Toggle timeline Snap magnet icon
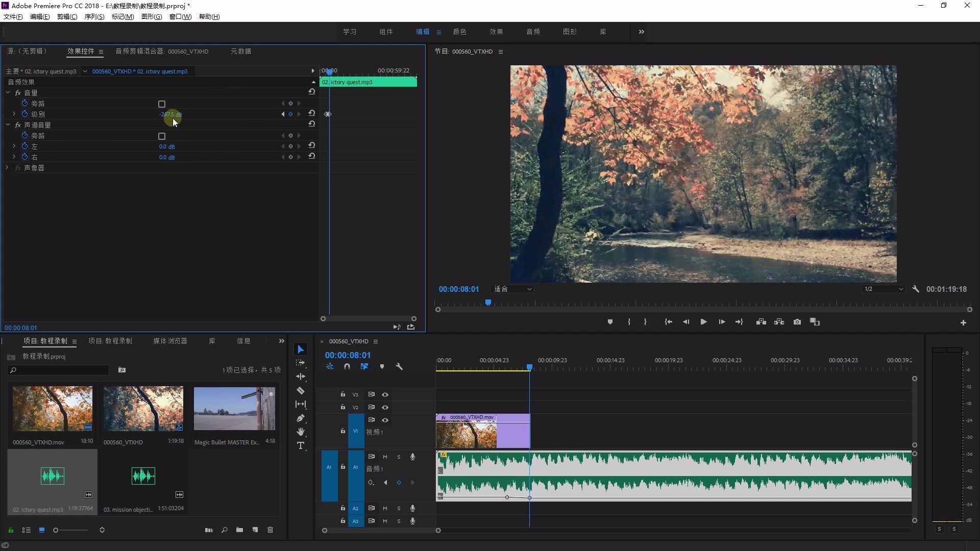The width and height of the screenshot is (980, 551). coord(347,367)
